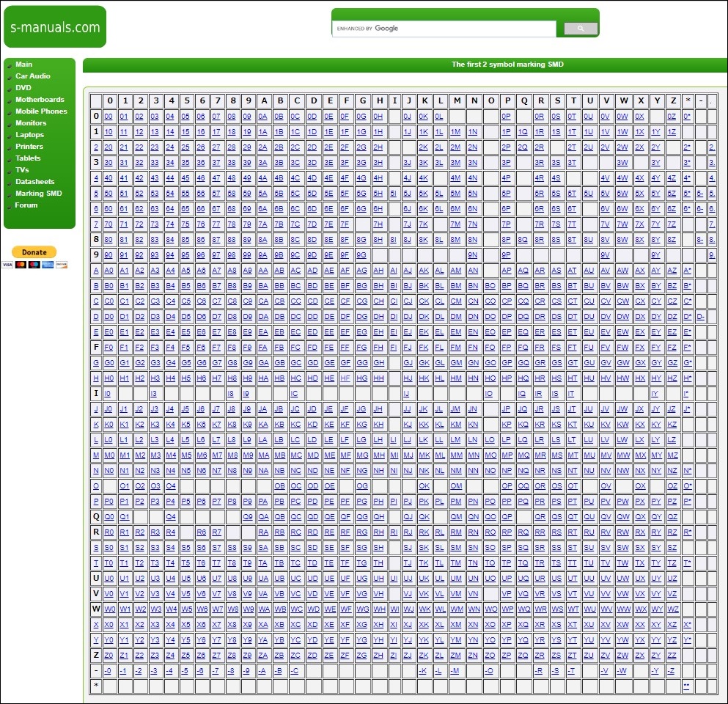The height and width of the screenshot is (704, 728).
Task: Open the Motherboards section
Action: point(40,100)
